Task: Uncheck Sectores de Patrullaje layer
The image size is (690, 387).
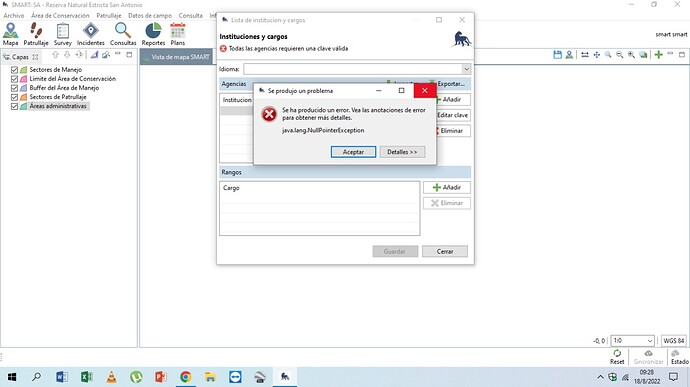Action: [14, 97]
